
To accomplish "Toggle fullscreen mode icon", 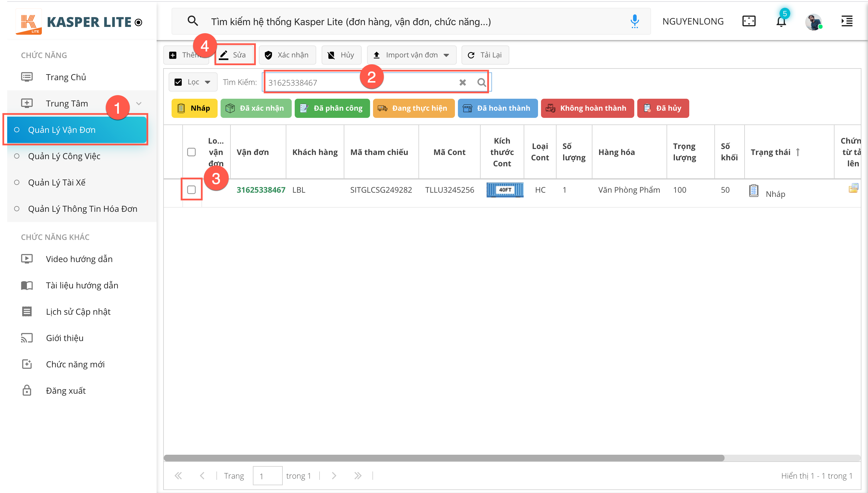I will 749,21.
